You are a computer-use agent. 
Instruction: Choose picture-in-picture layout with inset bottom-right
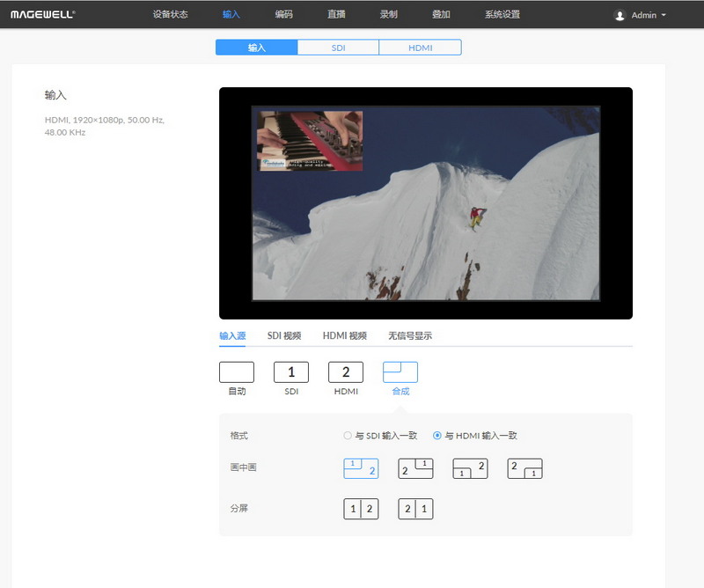(x=524, y=468)
